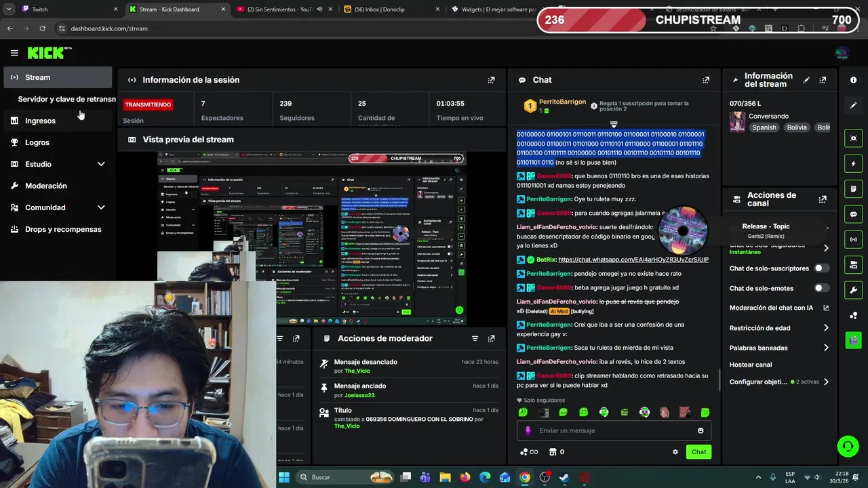The width and height of the screenshot is (868, 488).
Task: Open the Chat de solo-seguidores options arrow
Action: [826, 248]
